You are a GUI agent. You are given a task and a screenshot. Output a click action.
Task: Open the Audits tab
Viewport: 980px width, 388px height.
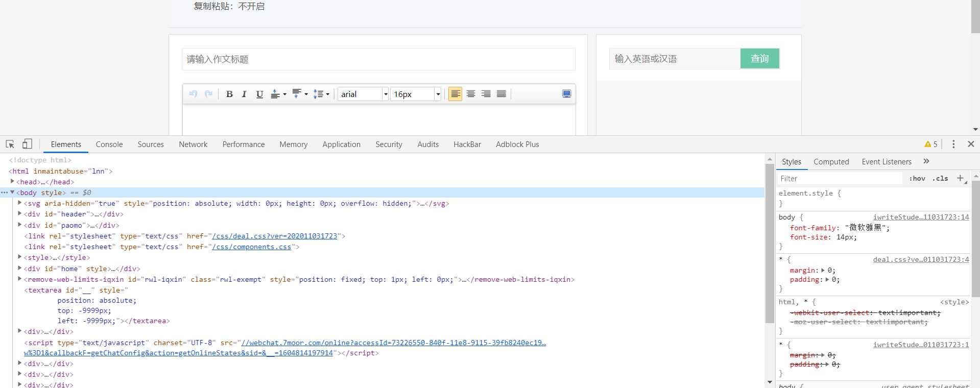(428, 144)
